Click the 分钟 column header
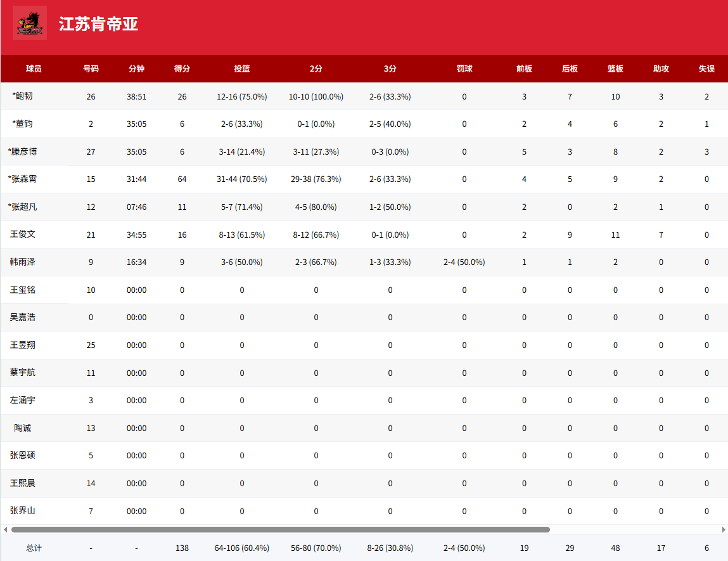 pos(136,69)
